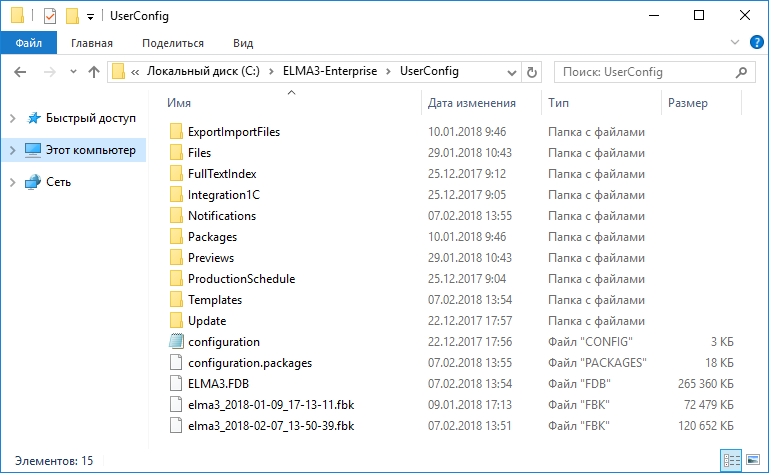Click the ExportImportFiles folder name
This screenshot has width=769, height=473.
234,132
